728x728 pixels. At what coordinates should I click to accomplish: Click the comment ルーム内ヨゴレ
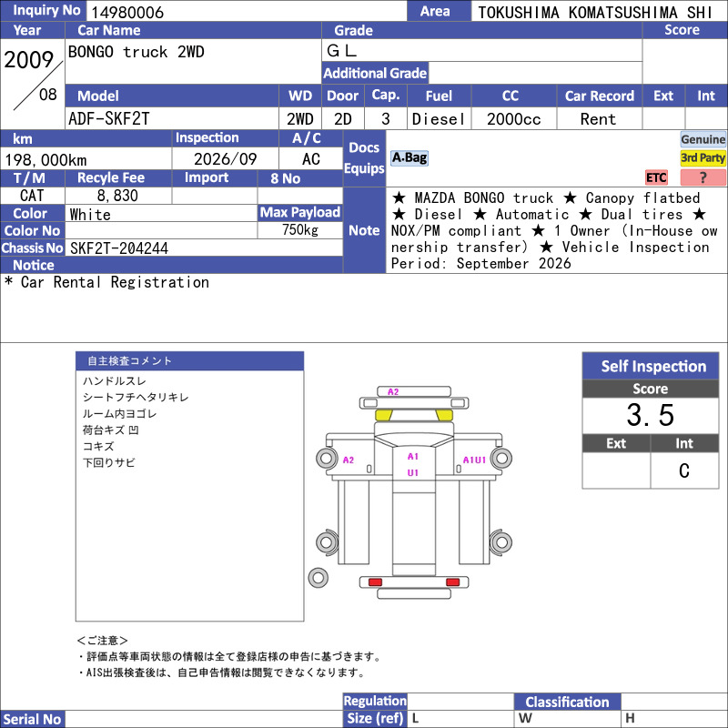119,414
